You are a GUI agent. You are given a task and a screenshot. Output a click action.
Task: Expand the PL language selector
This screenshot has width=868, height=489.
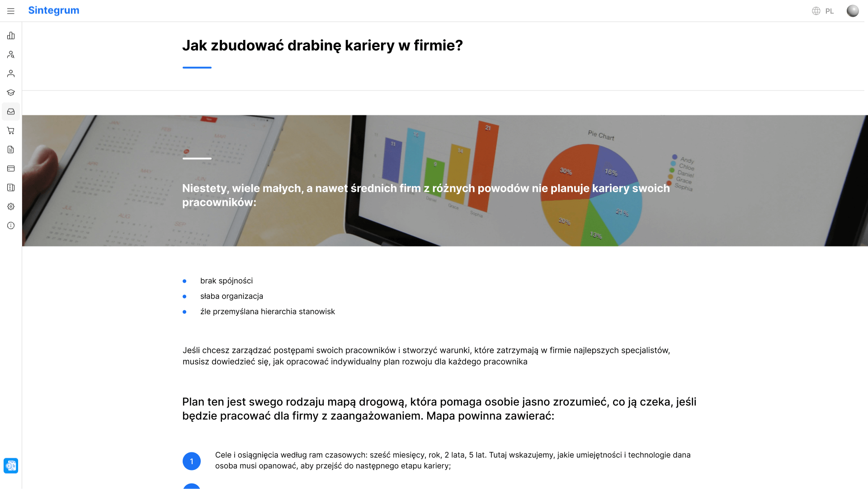coord(829,11)
